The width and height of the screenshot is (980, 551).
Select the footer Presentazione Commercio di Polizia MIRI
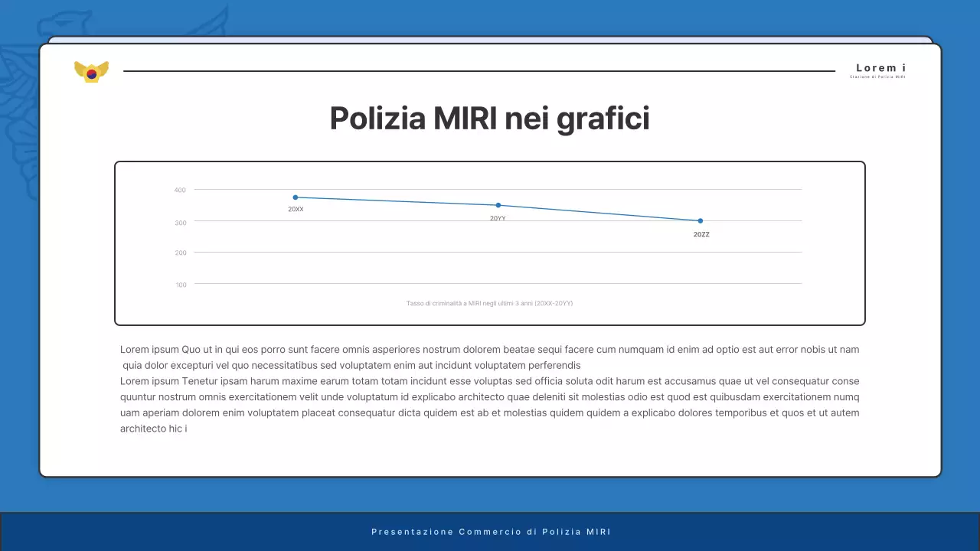pos(490,531)
